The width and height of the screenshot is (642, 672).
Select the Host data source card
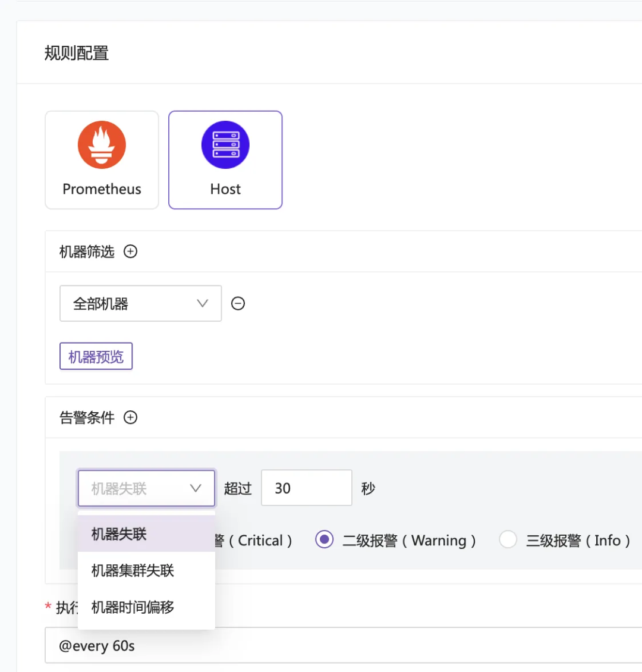(x=225, y=159)
